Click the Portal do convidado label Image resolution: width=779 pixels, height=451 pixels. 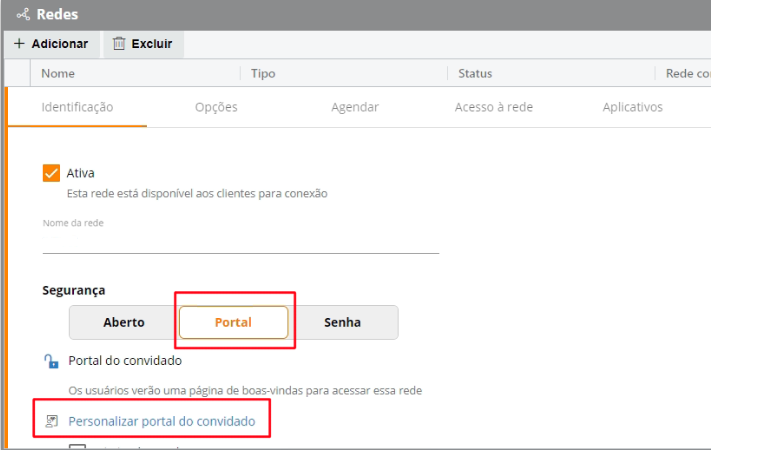[x=125, y=361]
